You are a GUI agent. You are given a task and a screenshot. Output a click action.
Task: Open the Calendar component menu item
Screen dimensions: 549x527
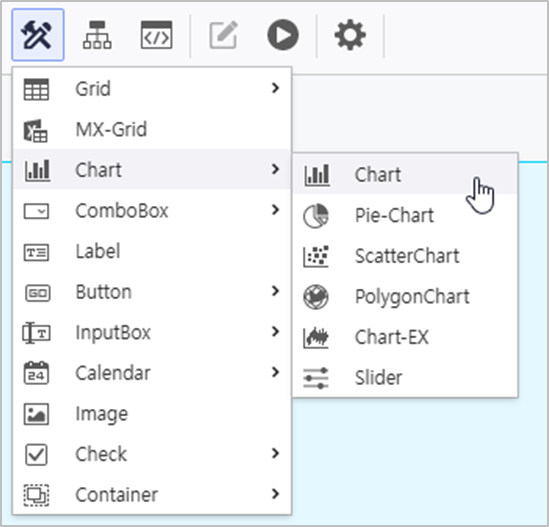pyautogui.click(x=152, y=373)
